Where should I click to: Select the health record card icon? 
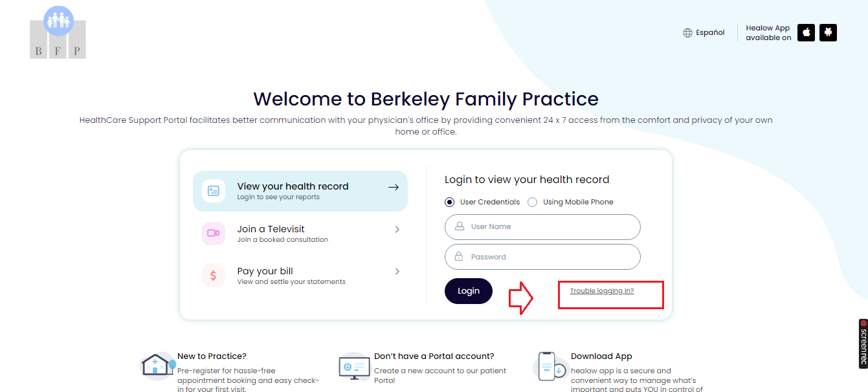click(x=213, y=190)
